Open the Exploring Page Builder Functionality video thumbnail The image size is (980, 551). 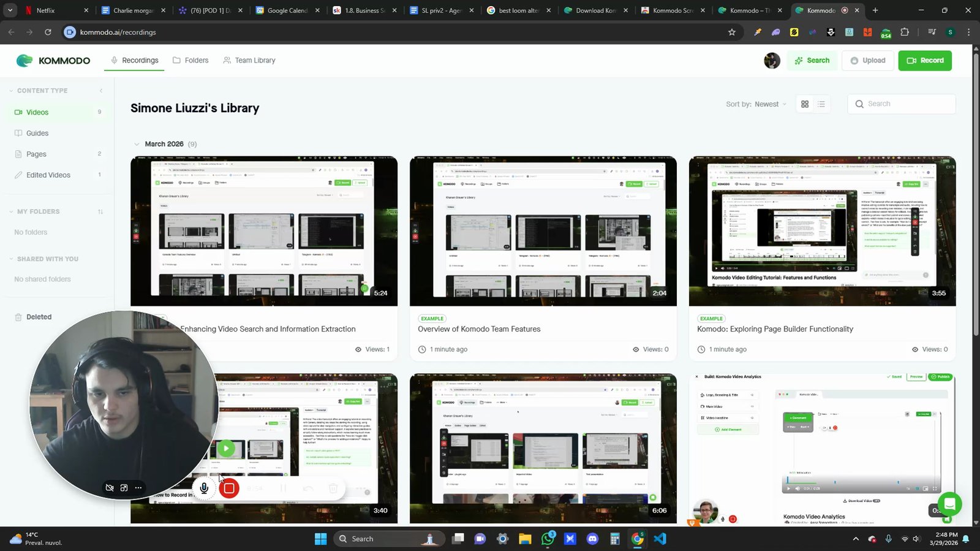coord(822,231)
